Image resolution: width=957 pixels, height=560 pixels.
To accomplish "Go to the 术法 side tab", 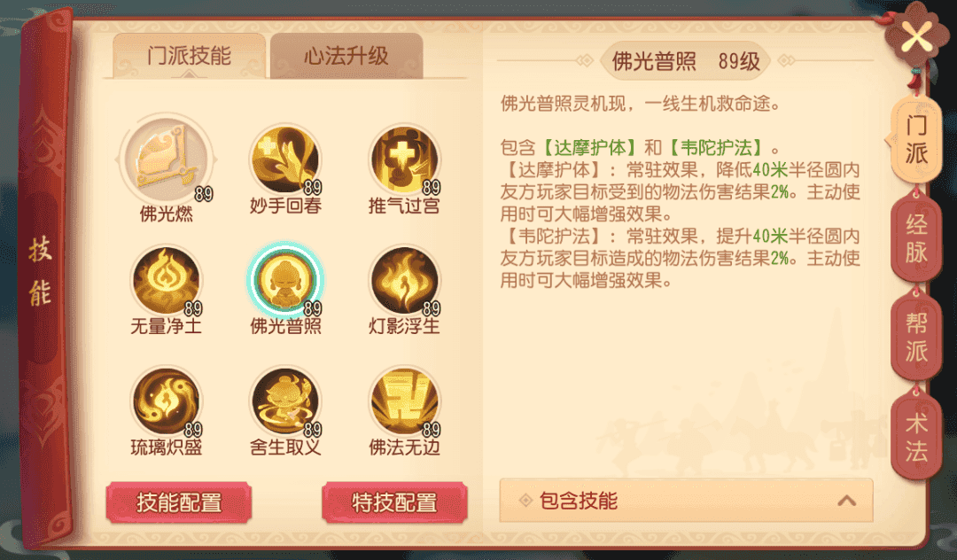I will coord(916,437).
